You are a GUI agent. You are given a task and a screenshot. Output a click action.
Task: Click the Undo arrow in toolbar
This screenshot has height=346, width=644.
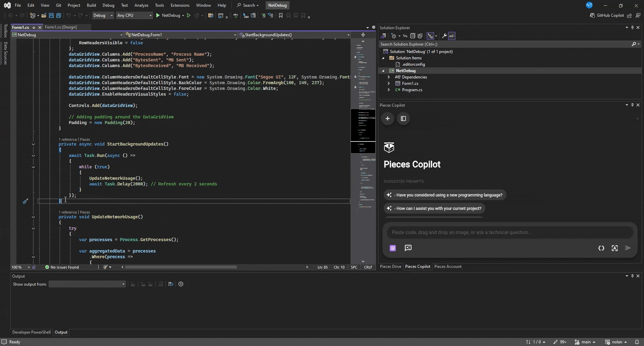[x=68, y=15]
